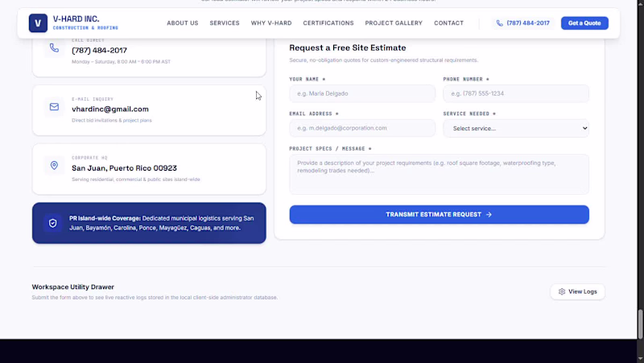The image size is (644, 363).
Task: Open the Service Needed dropdown
Action: pyautogui.click(x=516, y=128)
